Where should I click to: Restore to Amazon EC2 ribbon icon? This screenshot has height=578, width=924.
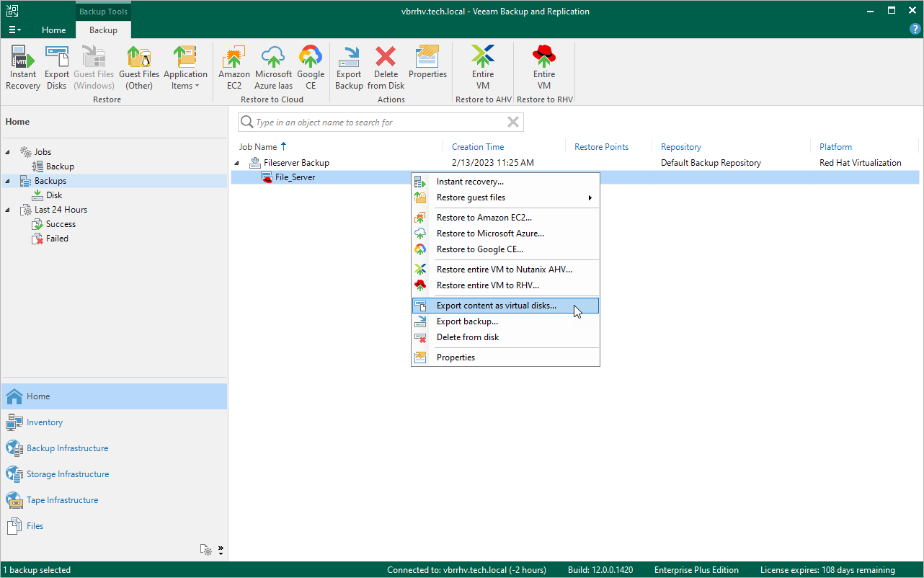pos(234,68)
